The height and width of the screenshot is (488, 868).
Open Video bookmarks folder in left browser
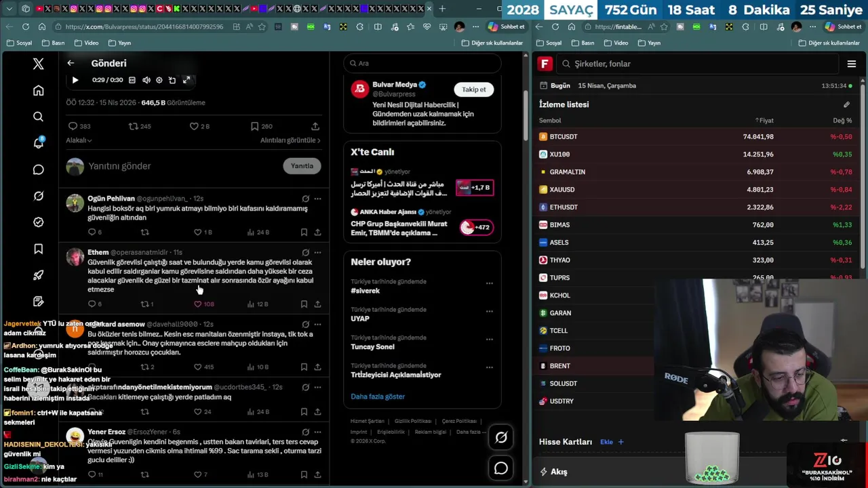click(86, 43)
